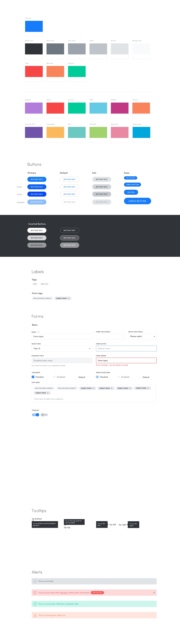Remove the last Subject Name tag in text area
180x644 pixels.
tap(48, 393)
